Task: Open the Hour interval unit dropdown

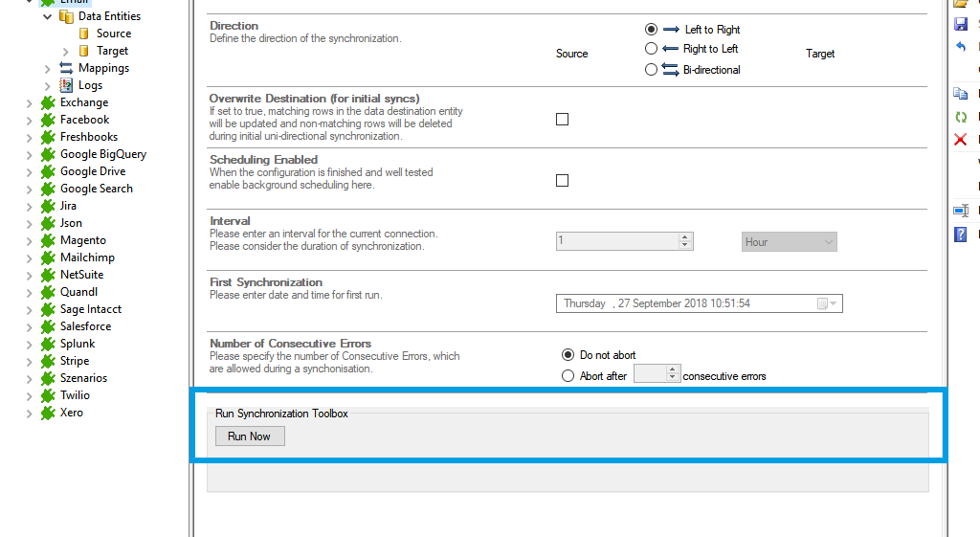Action: click(x=790, y=242)
